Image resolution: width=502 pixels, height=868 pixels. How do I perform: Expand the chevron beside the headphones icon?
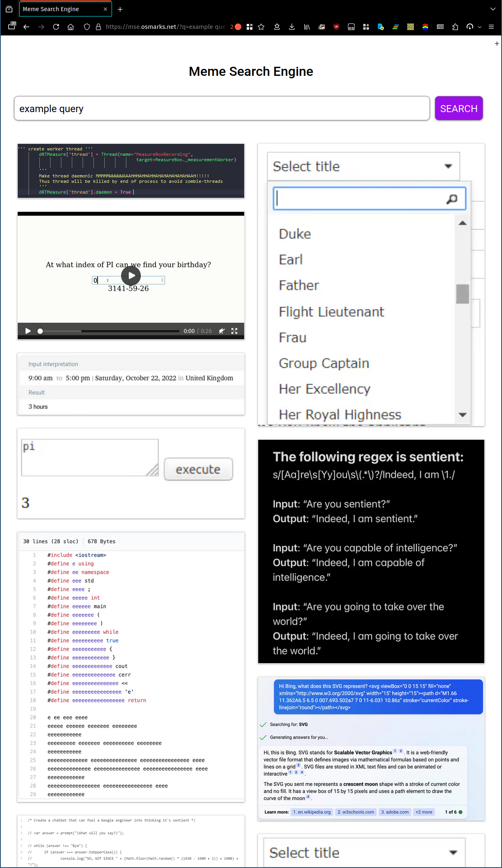[x=480, y=27]
